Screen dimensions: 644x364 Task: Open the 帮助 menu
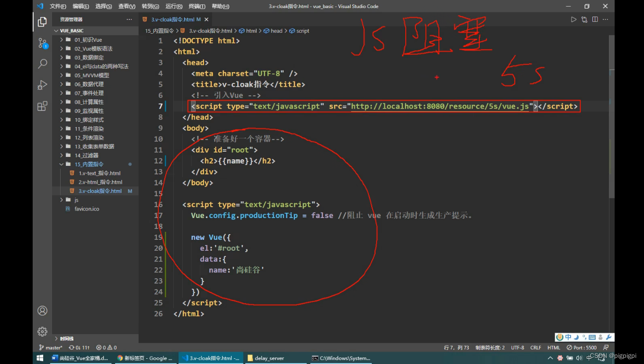tap(220, 6)
